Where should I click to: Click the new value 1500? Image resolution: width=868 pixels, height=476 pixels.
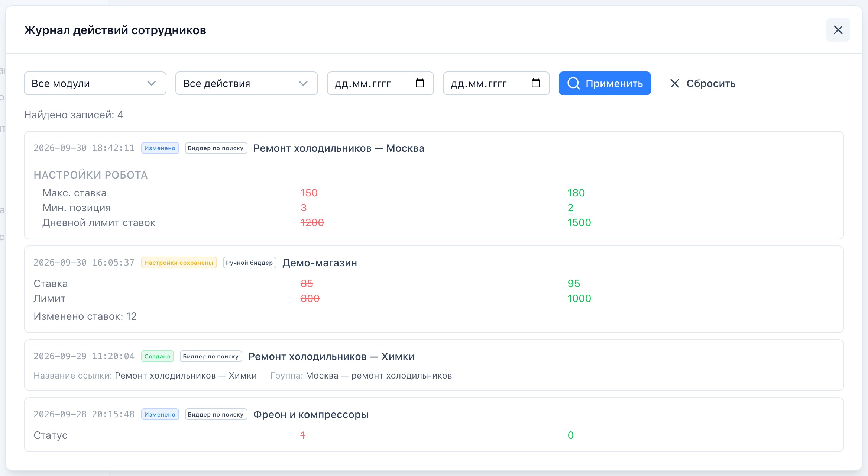click(x=579, y=222)
